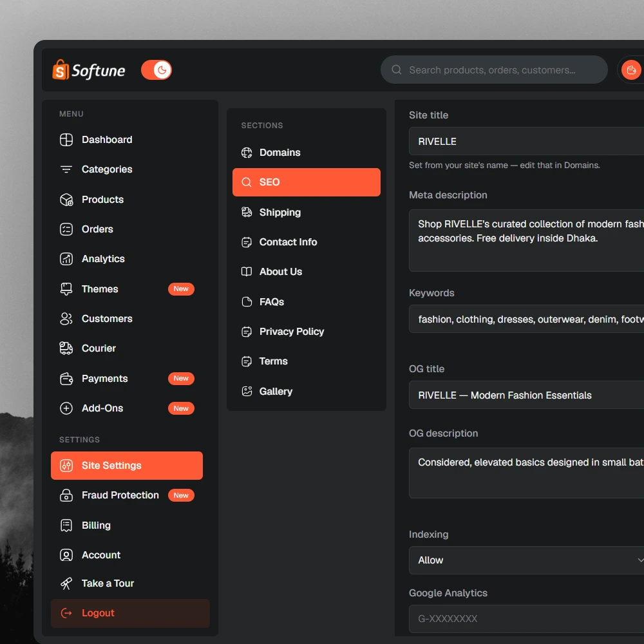Toggle the dark mode switch
The width and height of the screenshot is (644, 644).
[x=156, y=70]
